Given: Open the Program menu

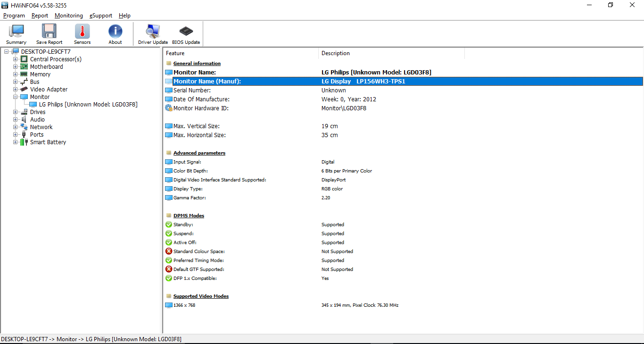Looking at the screenshot, I should pos(14,16).
